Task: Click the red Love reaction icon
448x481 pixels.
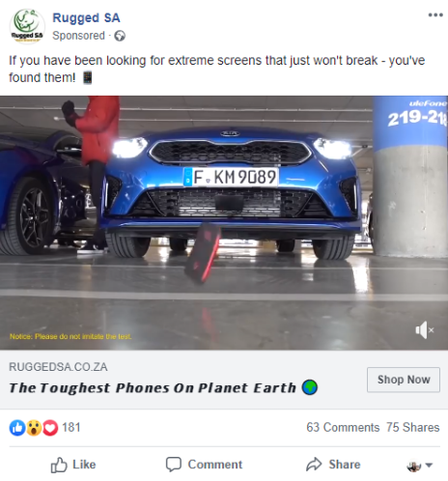Action: point(50,428)
